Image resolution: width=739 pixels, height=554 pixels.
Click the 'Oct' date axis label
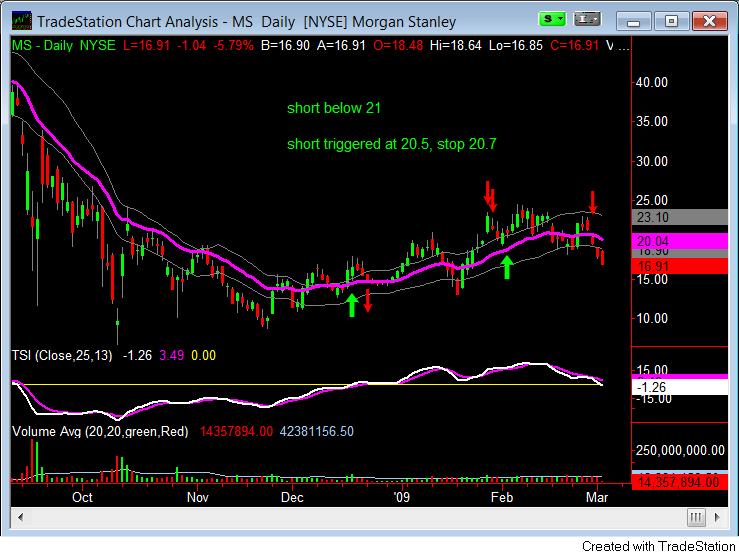point(82,497)
